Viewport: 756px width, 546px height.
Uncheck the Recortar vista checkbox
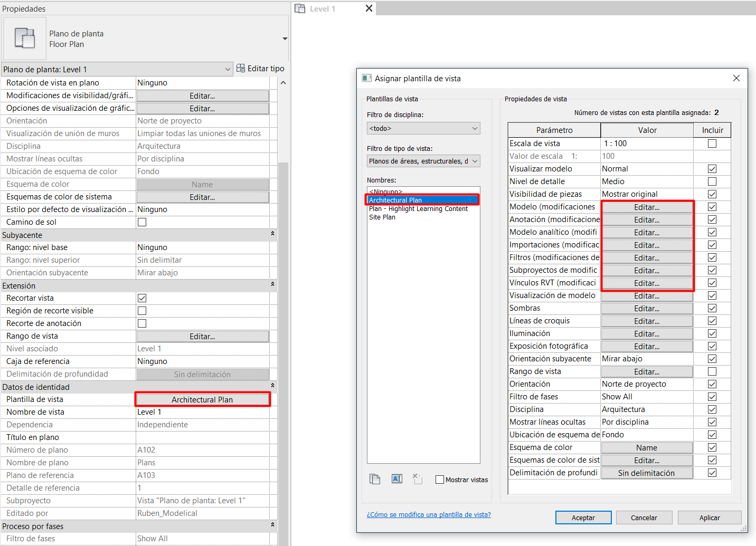pyautogui.click(x=142, y=298)
